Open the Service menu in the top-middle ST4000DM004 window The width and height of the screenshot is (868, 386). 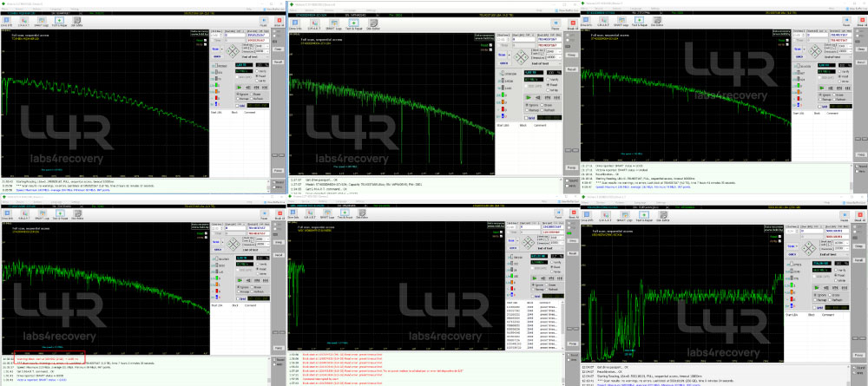coord(310,10)
